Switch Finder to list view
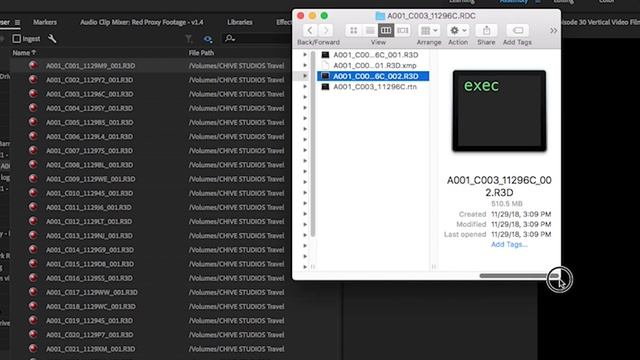Screen dimensions: 640x360 point(370,30)
